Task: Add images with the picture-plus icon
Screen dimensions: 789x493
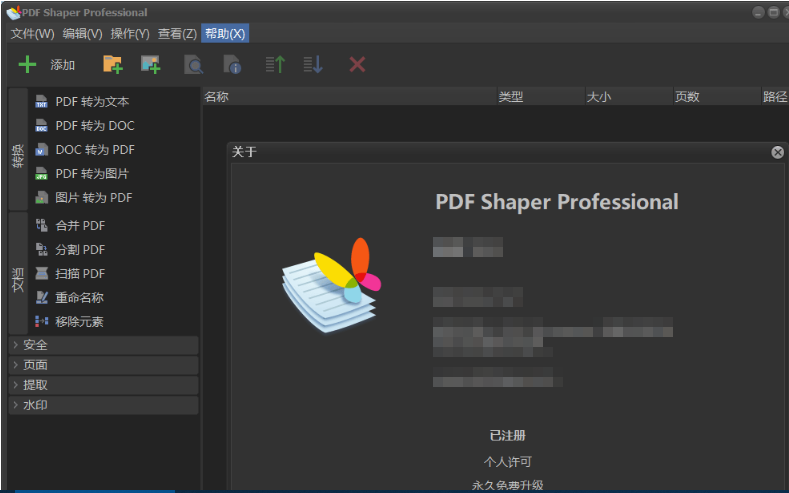Action: (150, 64)
